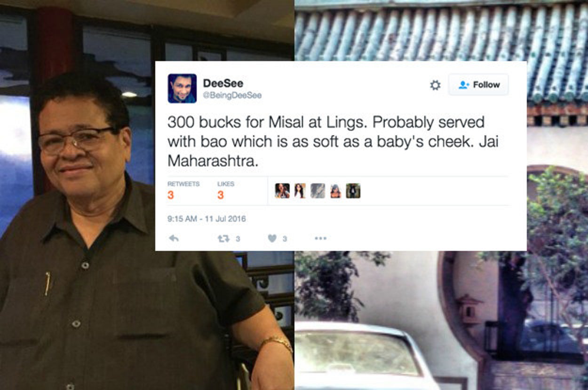Screen dimensions: 588x390
Task: Click the Follow button
Action: click(x=478, y=85)
